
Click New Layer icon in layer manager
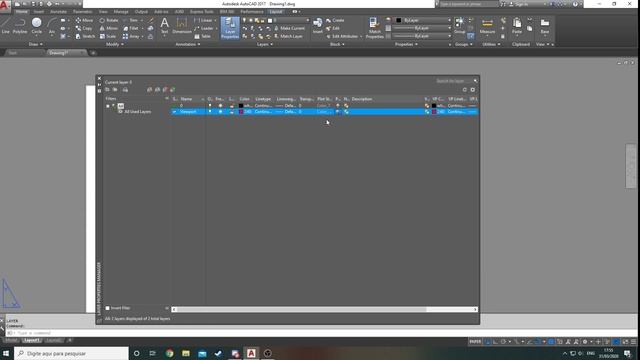149,89
